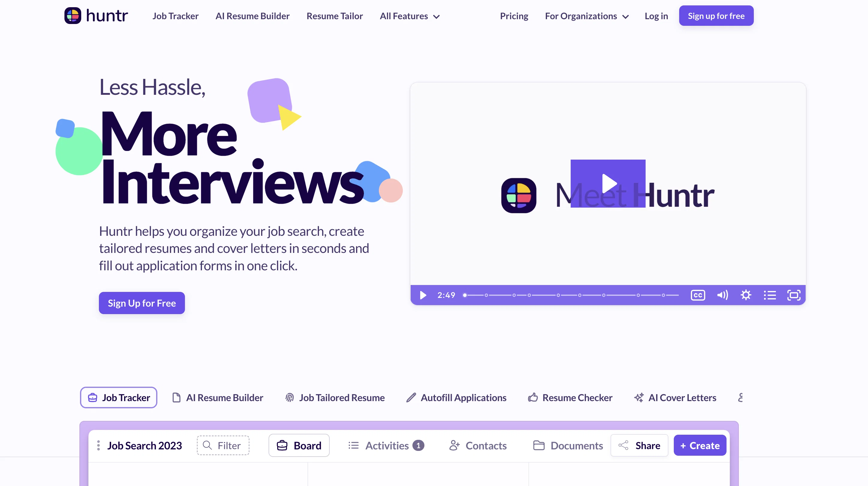Open AI Resume Builder in the top navigation

(x=252, y=16)
